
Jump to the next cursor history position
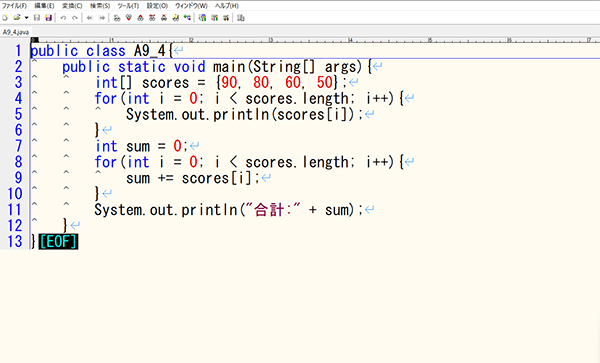pyautogui.click(x=102, y=18)
